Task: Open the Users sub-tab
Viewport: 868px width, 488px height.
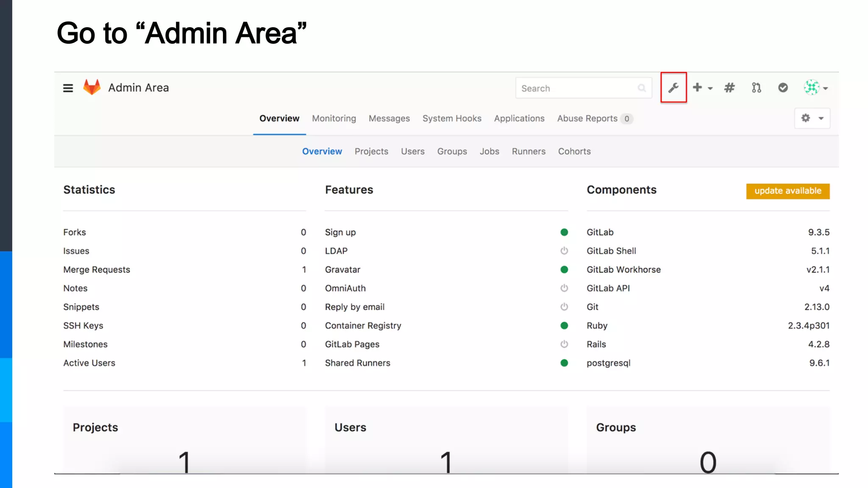Action: point(413,151)
